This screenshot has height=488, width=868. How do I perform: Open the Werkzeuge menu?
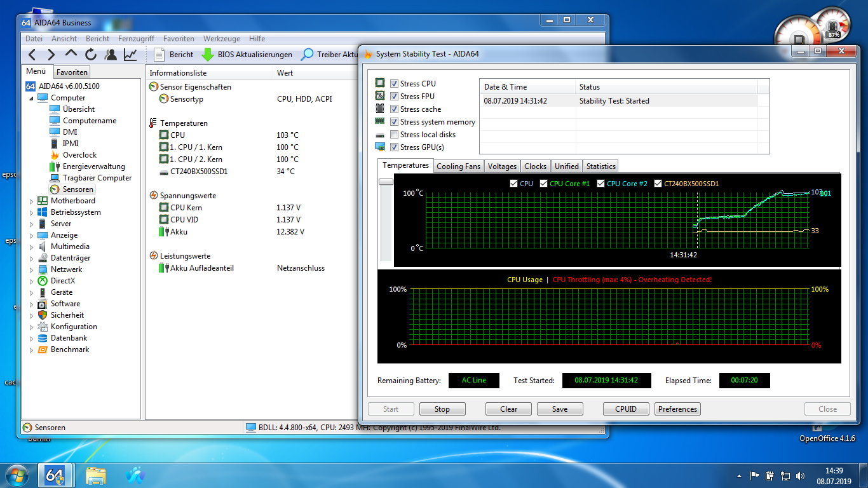tap(221, 38)
